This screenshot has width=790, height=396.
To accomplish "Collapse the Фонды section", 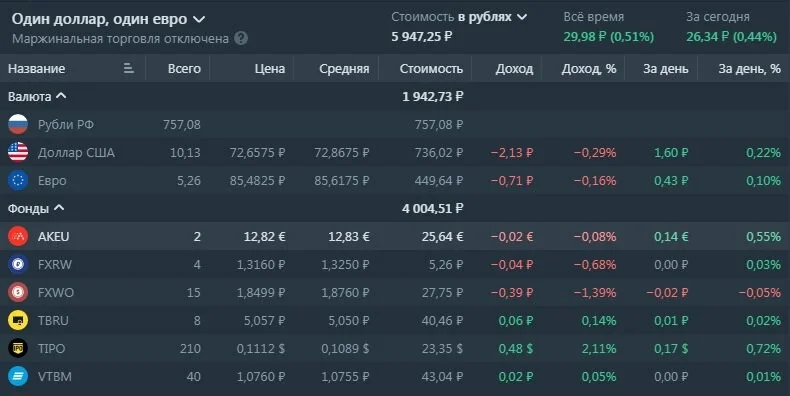I will pyautogui.click(x=59, y=208).
